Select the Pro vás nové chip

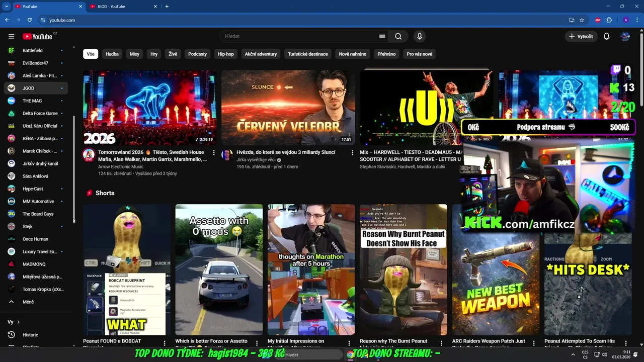coord(420,54)
